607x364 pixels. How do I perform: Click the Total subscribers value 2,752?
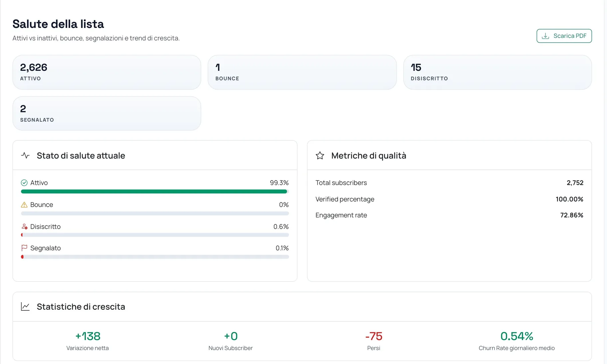575,183
